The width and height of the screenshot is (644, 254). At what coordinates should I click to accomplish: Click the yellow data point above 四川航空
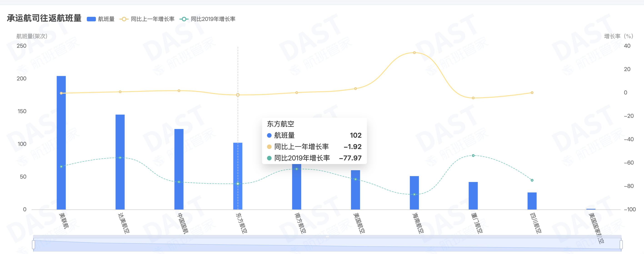532,93
